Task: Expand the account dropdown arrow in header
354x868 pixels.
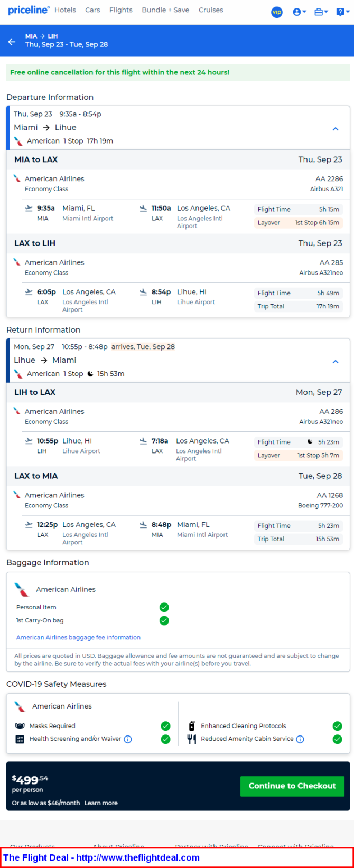Action: click(x=304, y=12)
